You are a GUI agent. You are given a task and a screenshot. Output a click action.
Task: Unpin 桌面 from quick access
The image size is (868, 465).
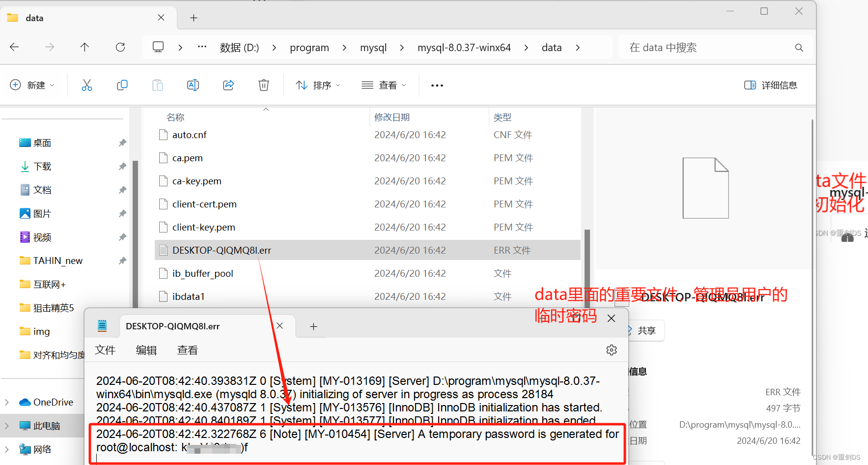(x=122, y=143)
